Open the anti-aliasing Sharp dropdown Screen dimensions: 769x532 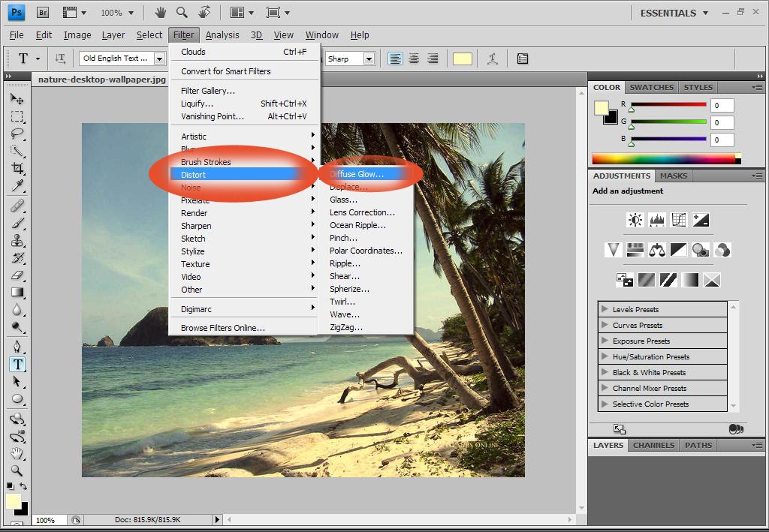(x=369, y=59)
